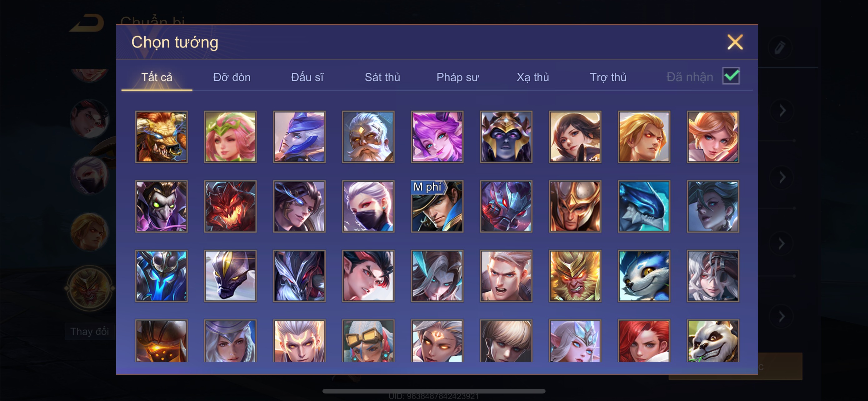Open the 'Trợ thủ' tab
The height and width of the screenshot is (401, 868).
pyautogui.click(x=608, y=77)
